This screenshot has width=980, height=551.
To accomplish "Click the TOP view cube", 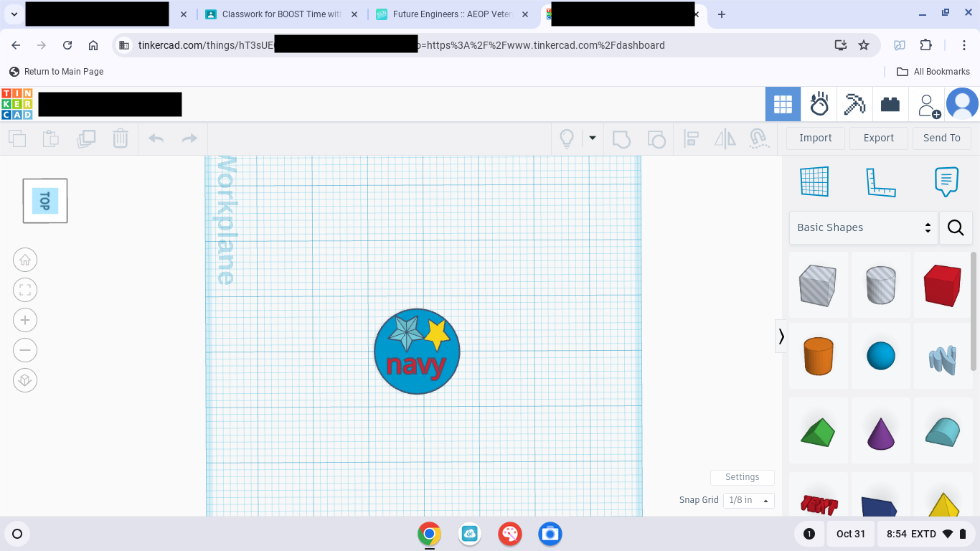I will (45, 201).
